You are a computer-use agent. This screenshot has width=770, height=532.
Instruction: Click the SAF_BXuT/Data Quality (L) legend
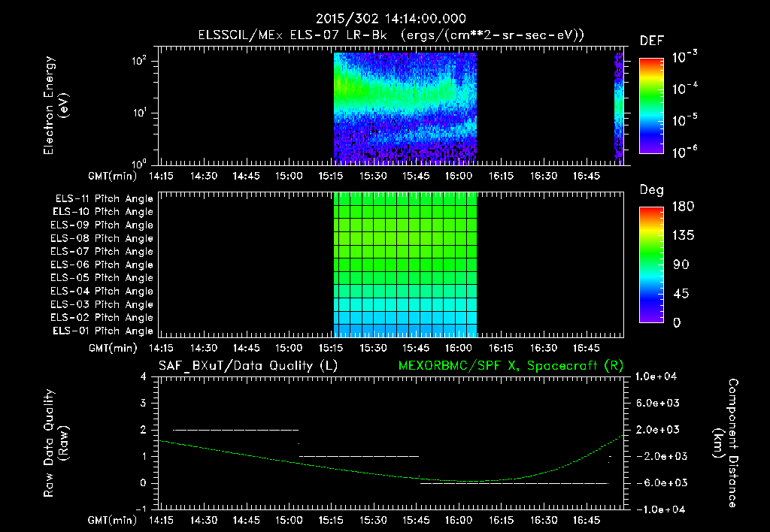pyautogui.click(x=248, y=366)
